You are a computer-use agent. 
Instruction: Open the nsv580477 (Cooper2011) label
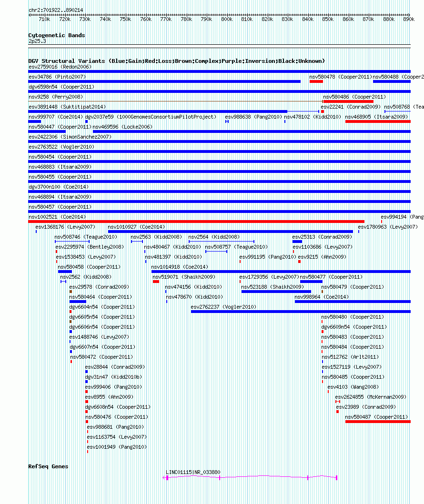331,276
